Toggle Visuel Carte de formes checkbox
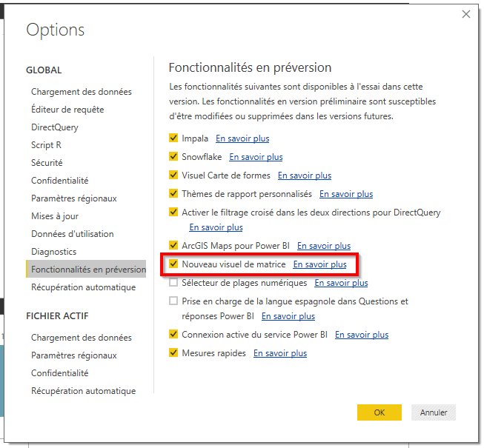 [173, 175]
